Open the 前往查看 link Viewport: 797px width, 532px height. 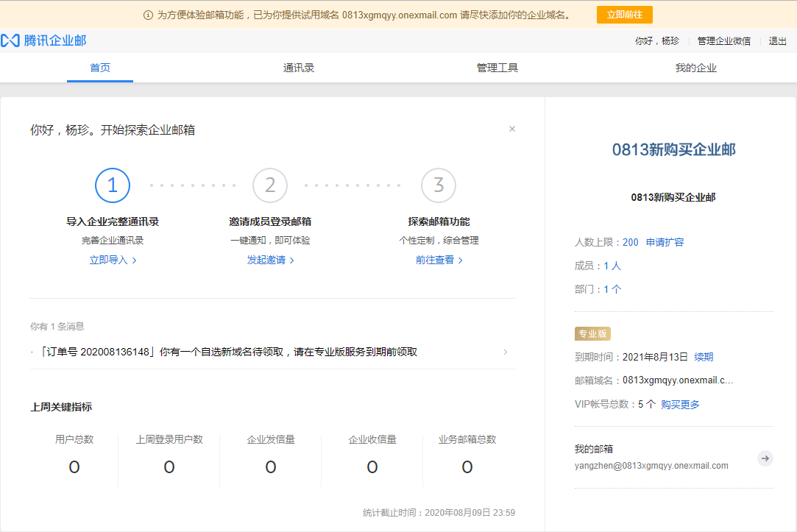(x=439, y=260)
